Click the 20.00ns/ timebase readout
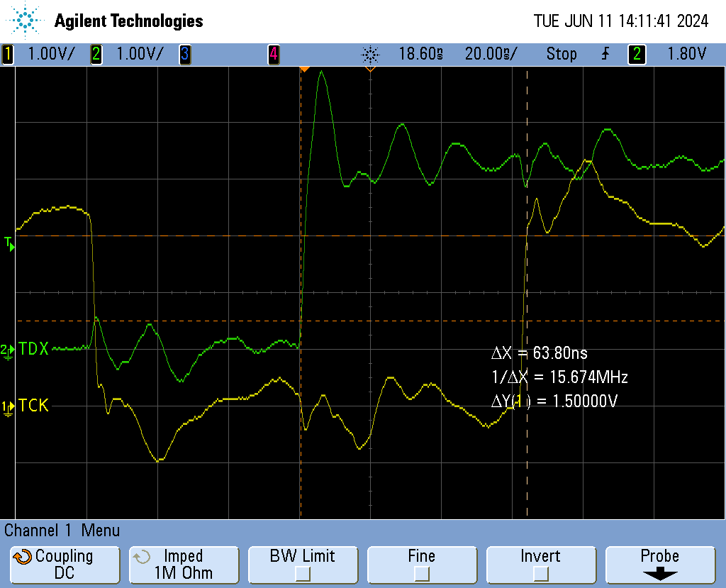The width and height of the screenshot is (726, 588). click(x=491, y=54)
